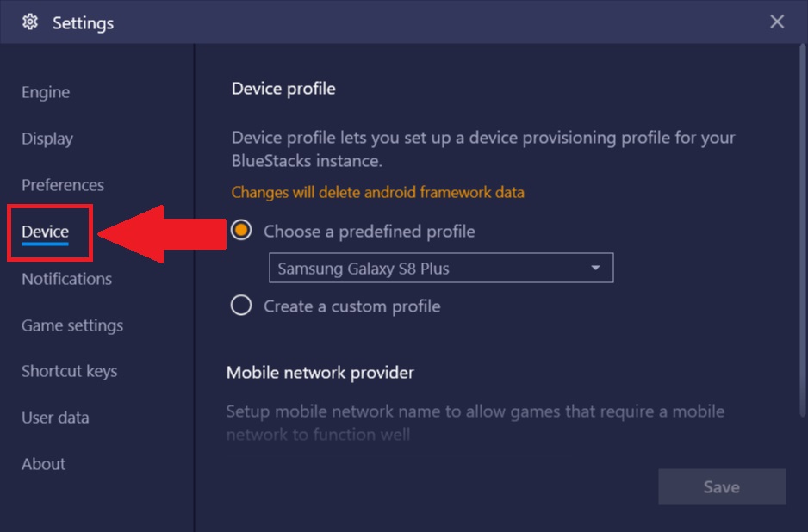Image resolution: width=808 pixels, height=532 pixels.
Task: Open Game settings section
Action: [72, 325]
